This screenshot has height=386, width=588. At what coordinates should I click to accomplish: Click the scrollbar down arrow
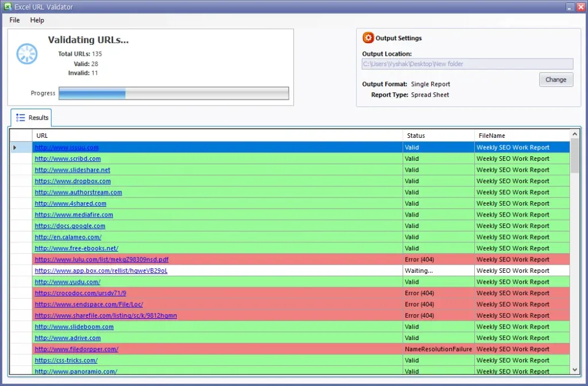coord(575,369)
